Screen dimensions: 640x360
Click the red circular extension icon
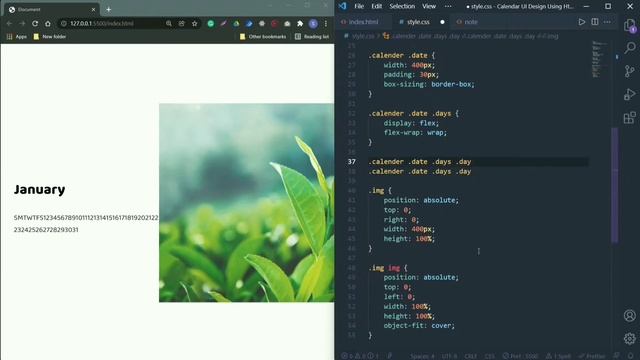pyautogui.click(x=274, y=24)
